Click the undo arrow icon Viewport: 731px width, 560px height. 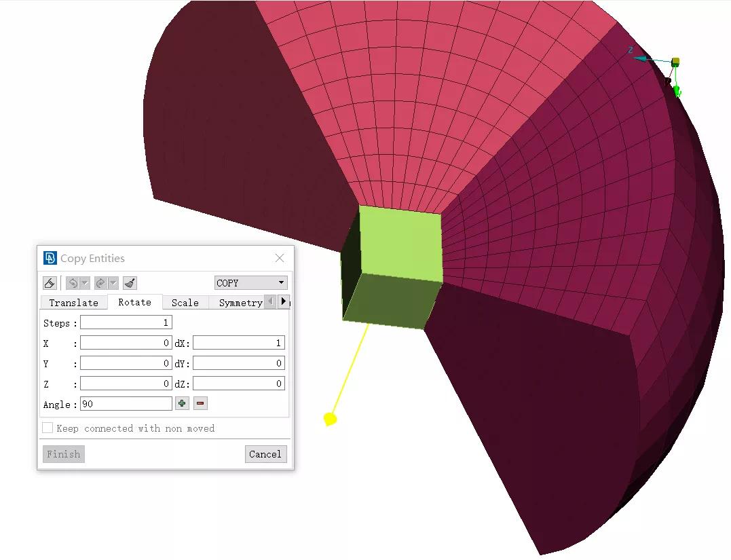[x=73, y=283]
